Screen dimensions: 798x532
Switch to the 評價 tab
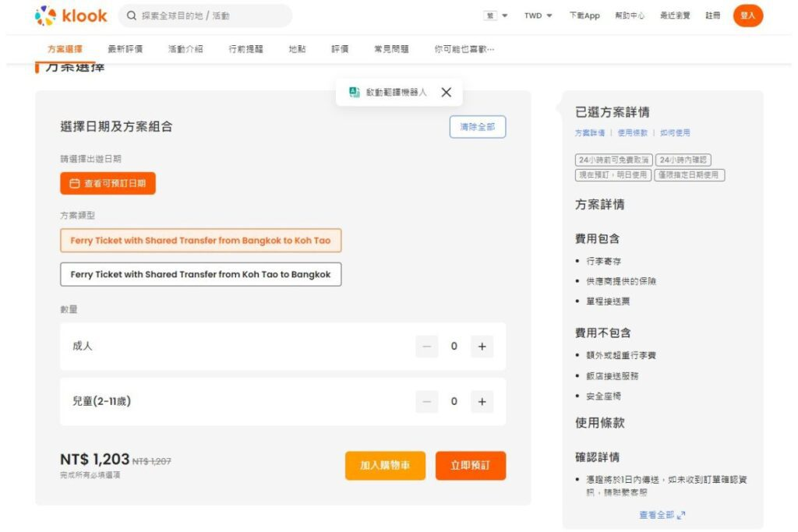tap(340, 49)
